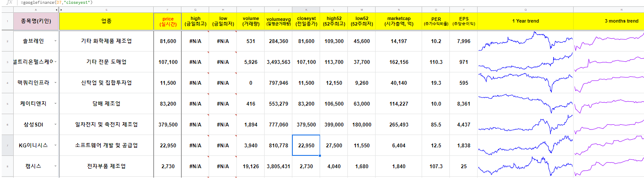The height and width of the screenshot is (178, 644).
Task: Click the EPS header cell
Action: tap(463, 21)
